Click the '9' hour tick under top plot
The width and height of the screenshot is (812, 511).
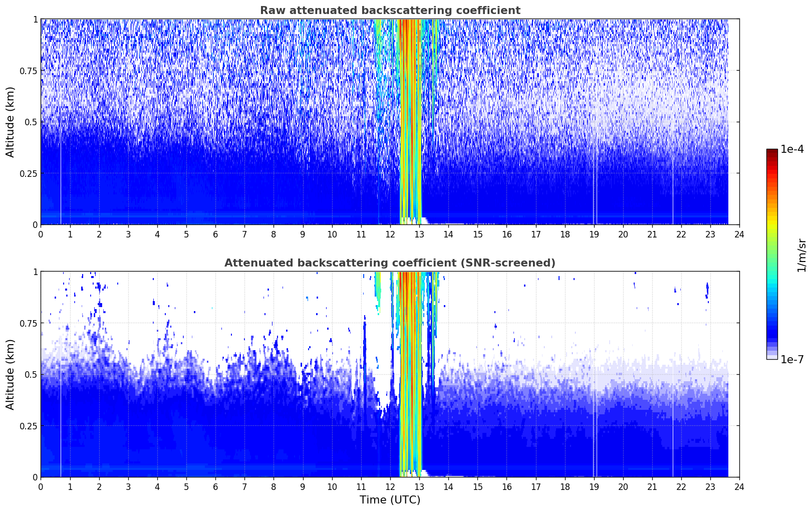pyautogui.click(x=303, y=234)
